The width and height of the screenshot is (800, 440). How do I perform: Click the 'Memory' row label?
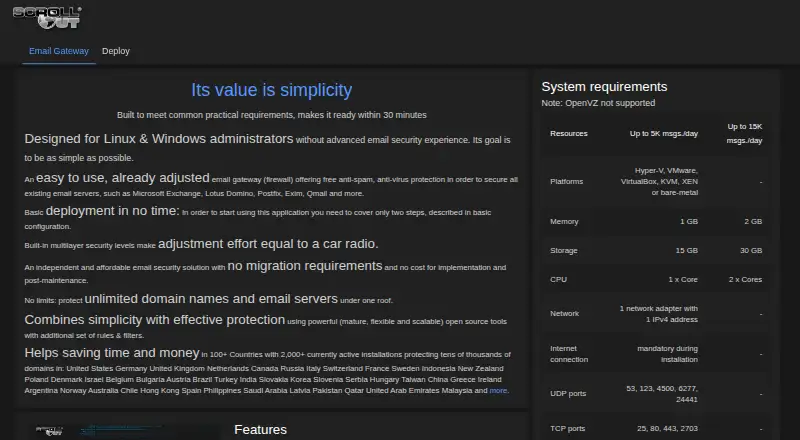click(564, 222)
